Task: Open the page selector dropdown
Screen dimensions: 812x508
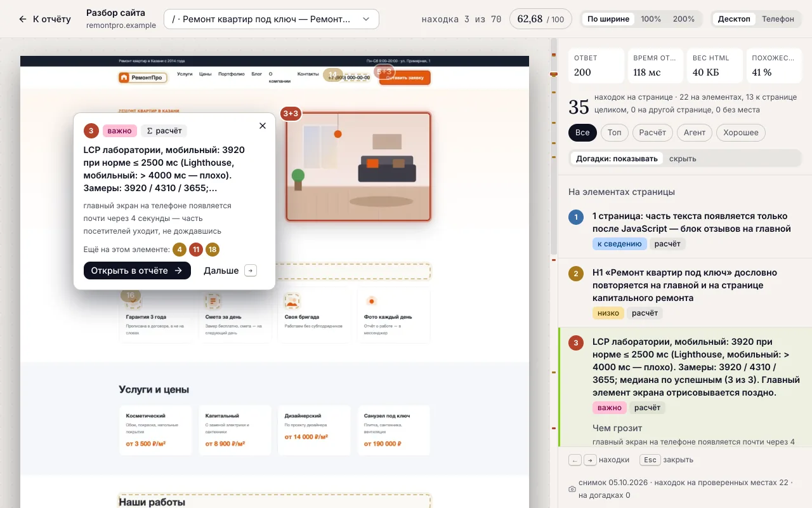Action: 272,19
